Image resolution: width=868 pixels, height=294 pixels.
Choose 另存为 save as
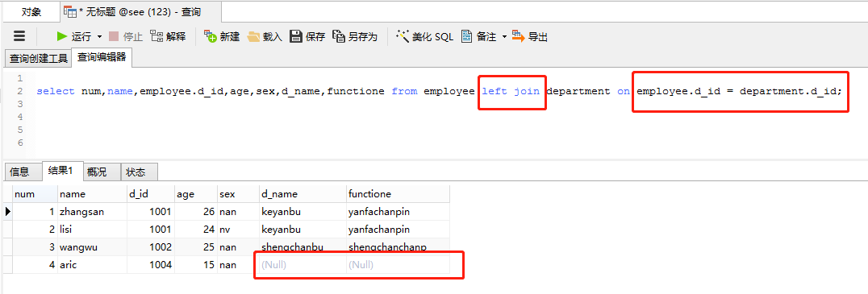coord(355,36)
